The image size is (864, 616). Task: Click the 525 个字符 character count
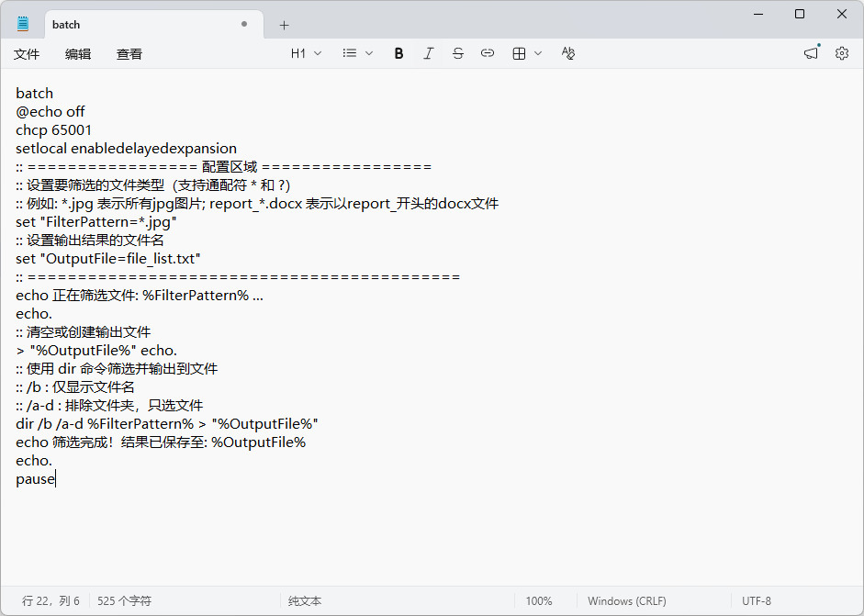[125, 600]
